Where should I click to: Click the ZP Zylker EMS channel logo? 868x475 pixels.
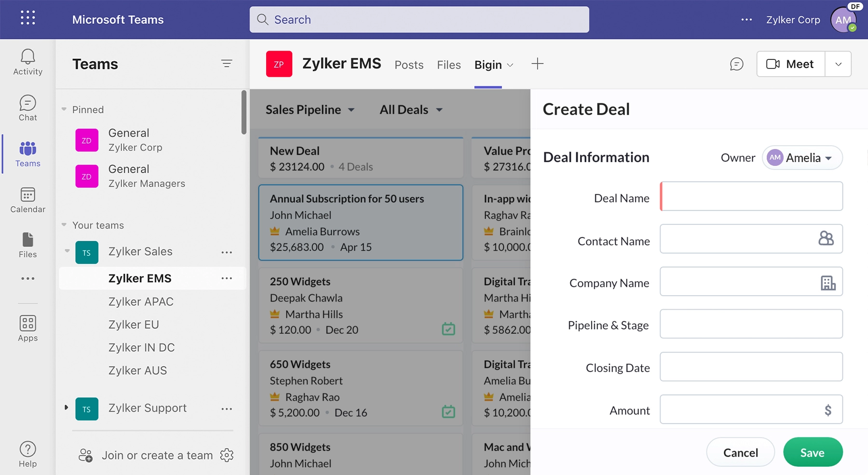coord(279,64)
